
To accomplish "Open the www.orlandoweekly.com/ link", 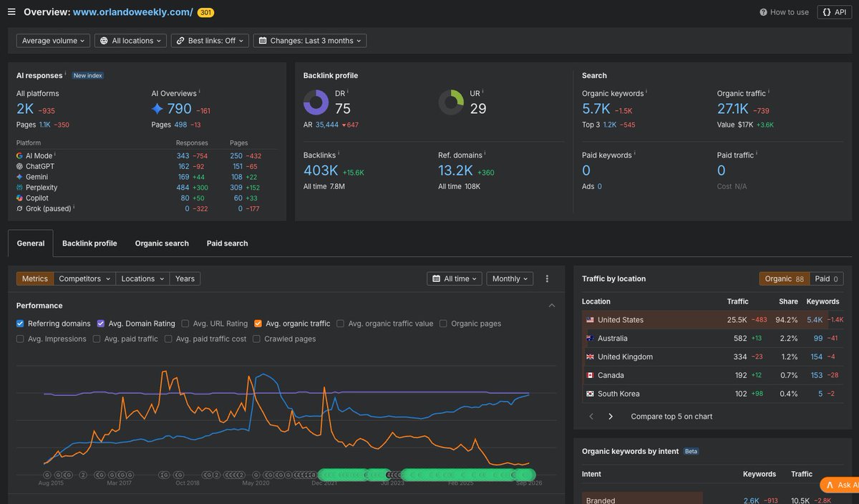I will tap(132, 12).
